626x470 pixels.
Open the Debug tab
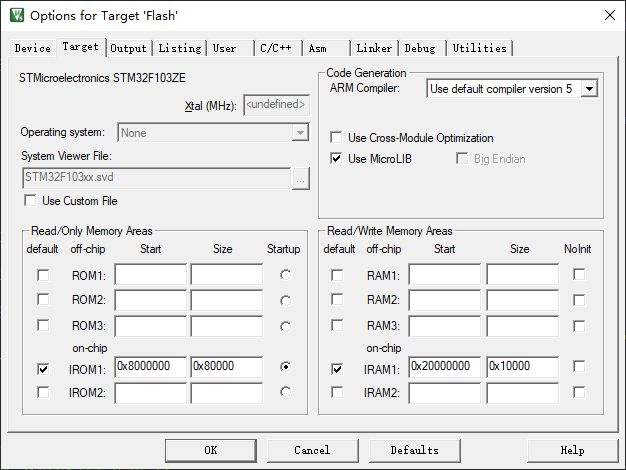[422, 48]
